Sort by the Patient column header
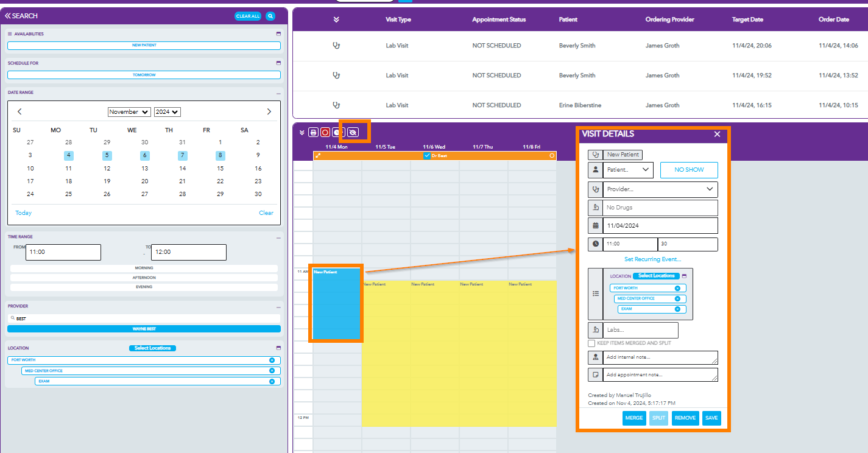 [x=568, y=19]
